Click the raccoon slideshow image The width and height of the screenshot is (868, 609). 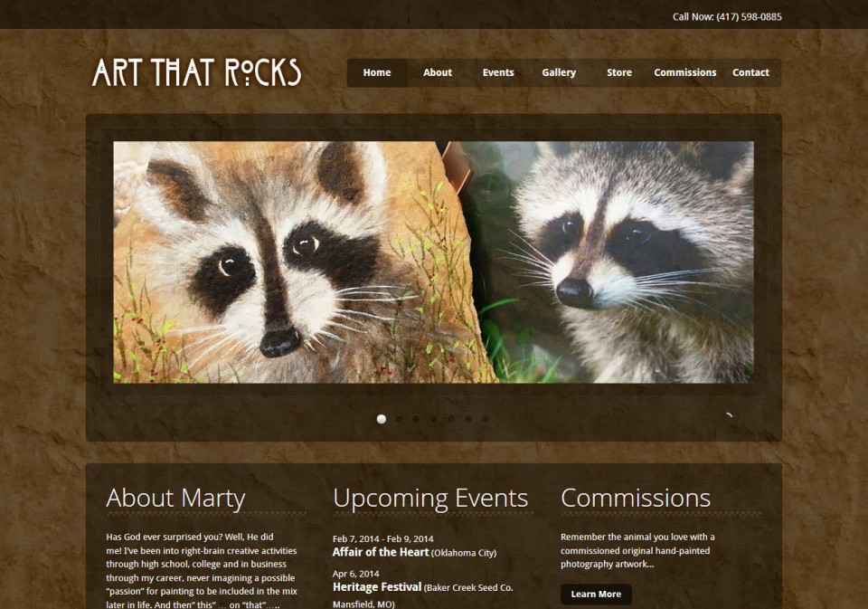tap(433, 262)
